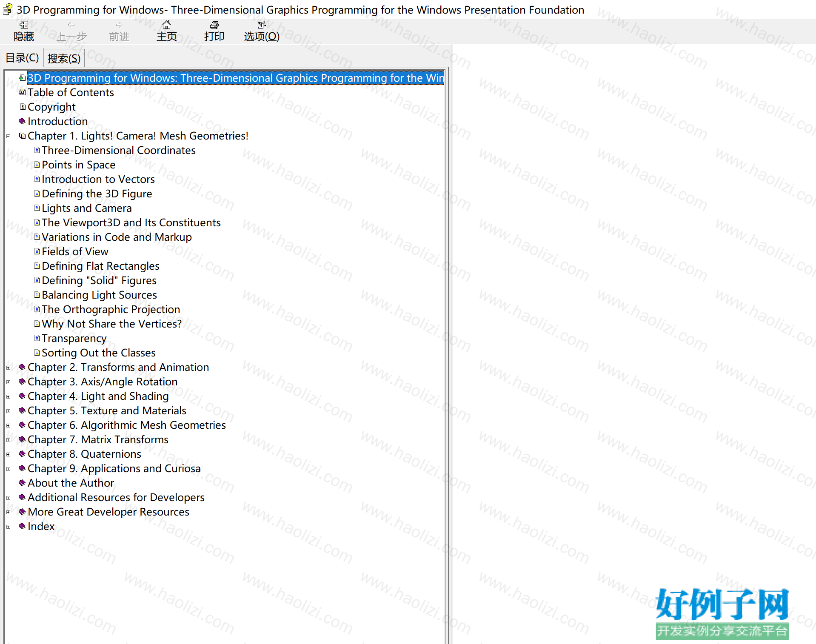This screenshot has width=816, height=644.
Task: Click the help file icon in title bar
Action: 8,9
